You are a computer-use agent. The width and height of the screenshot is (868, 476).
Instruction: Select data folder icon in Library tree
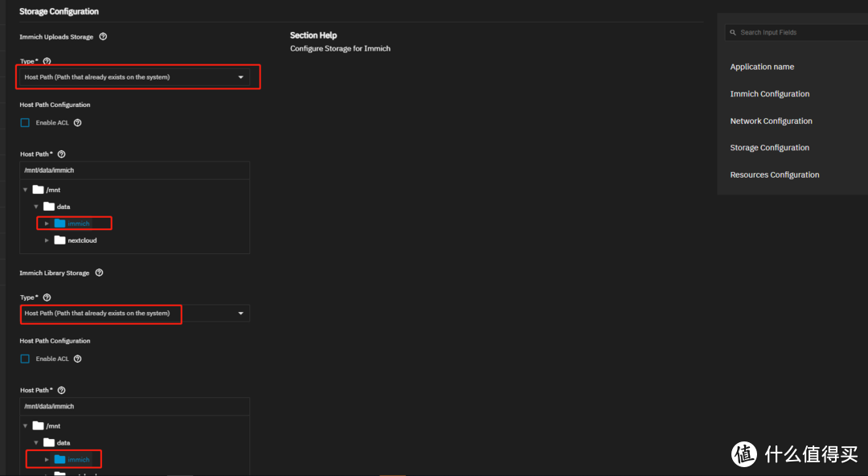pyautogui.click(x=49, y=442)
